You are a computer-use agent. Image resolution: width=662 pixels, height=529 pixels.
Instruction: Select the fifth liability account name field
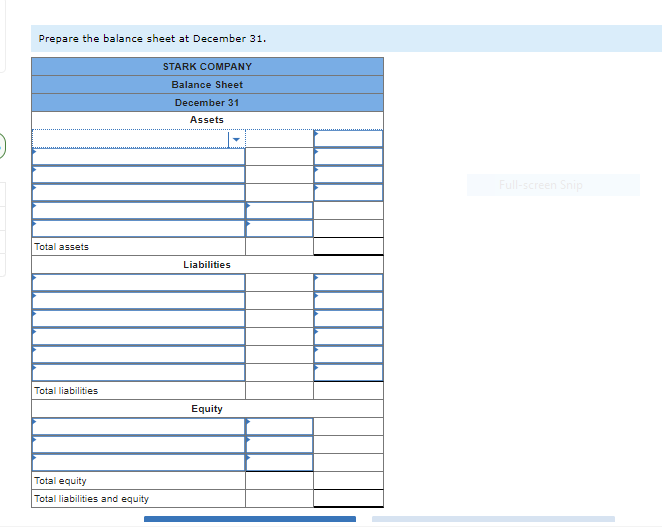coord(138,355)
